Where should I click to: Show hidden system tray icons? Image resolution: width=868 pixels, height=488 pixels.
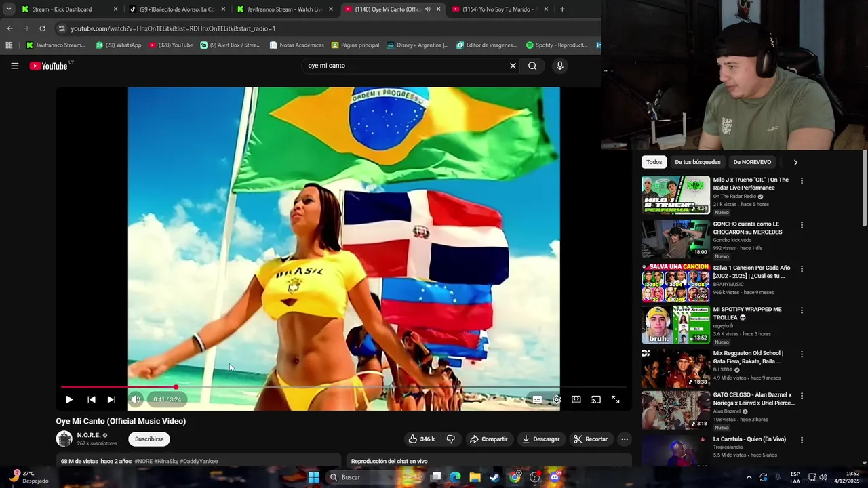point(749,477)
